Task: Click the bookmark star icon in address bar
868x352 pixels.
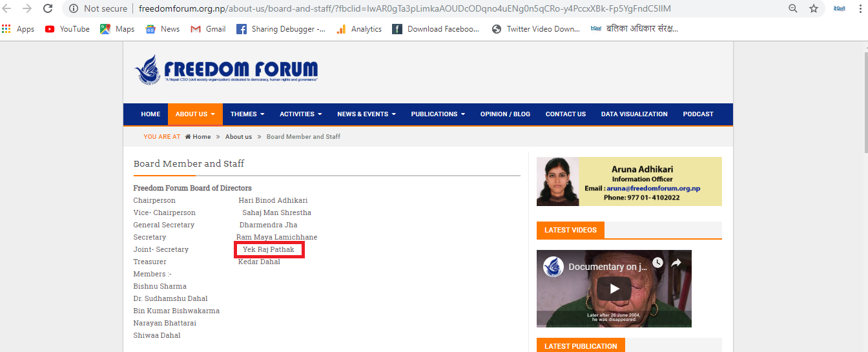Action: [814, 8]
